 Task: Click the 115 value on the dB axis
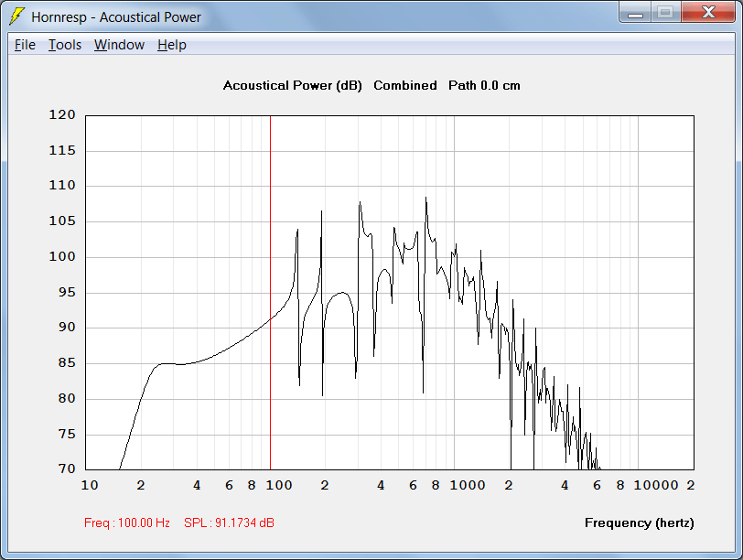click(x=62, y=151)
